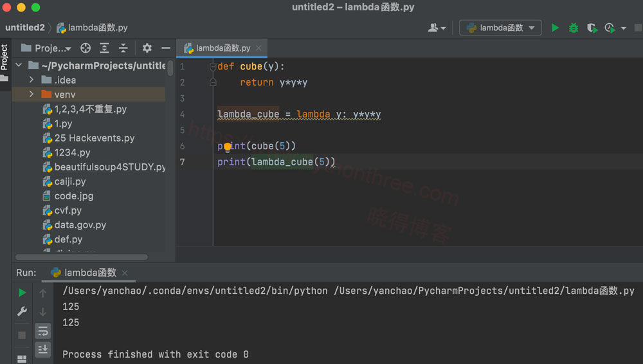Select caiji.py file

click(x=64, y=181)
